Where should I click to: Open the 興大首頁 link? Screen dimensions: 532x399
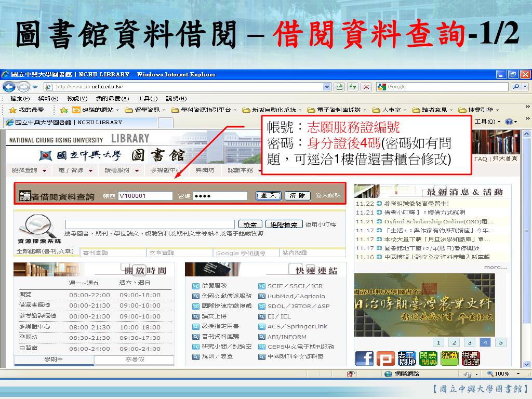pos(505,158)
